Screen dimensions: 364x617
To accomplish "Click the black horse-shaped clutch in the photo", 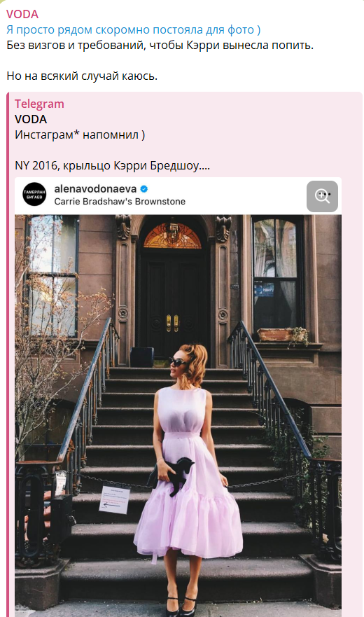I will tap(171, 476).
